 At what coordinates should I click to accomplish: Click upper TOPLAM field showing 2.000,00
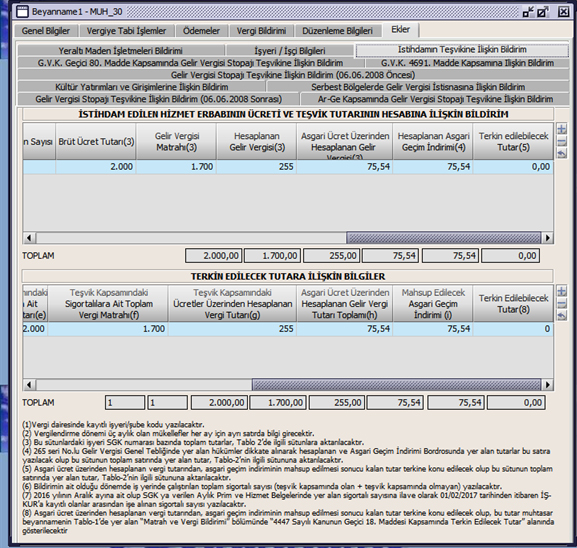[x=213, y=256]
